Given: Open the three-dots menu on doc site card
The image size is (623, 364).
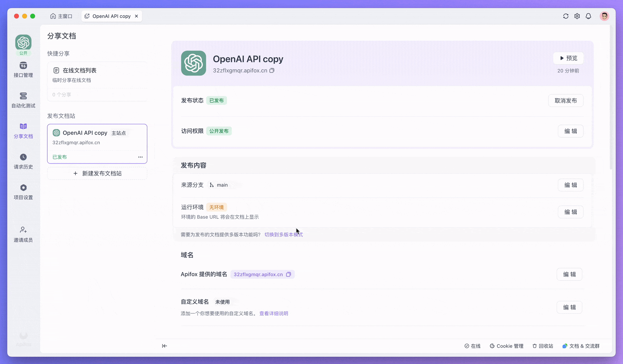Looking at the screenshot, I should tap(140, 157).
